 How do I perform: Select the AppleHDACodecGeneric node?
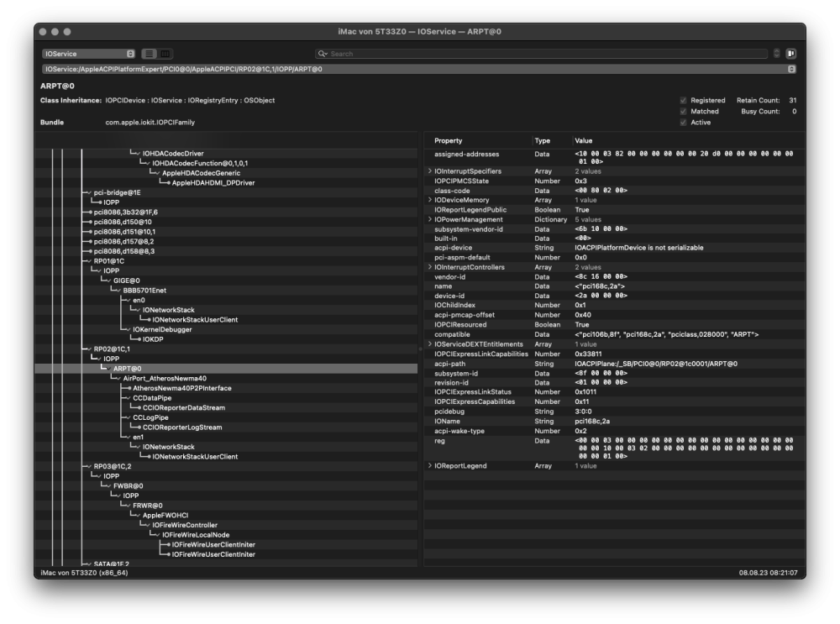tap(202, 173)
